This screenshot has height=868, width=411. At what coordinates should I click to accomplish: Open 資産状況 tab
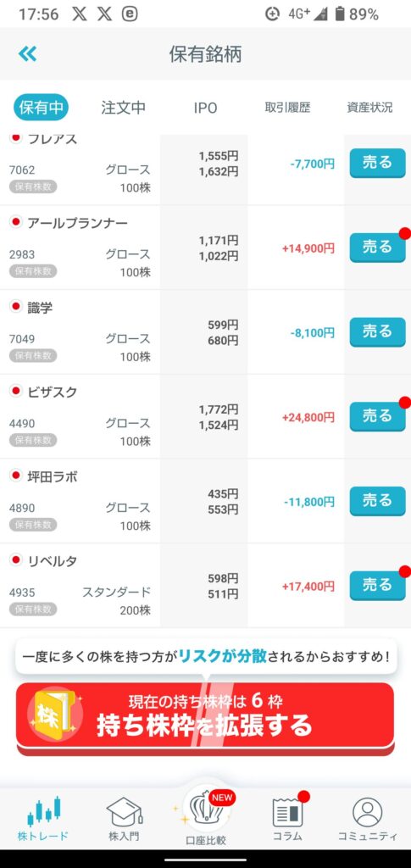point(369,108)
